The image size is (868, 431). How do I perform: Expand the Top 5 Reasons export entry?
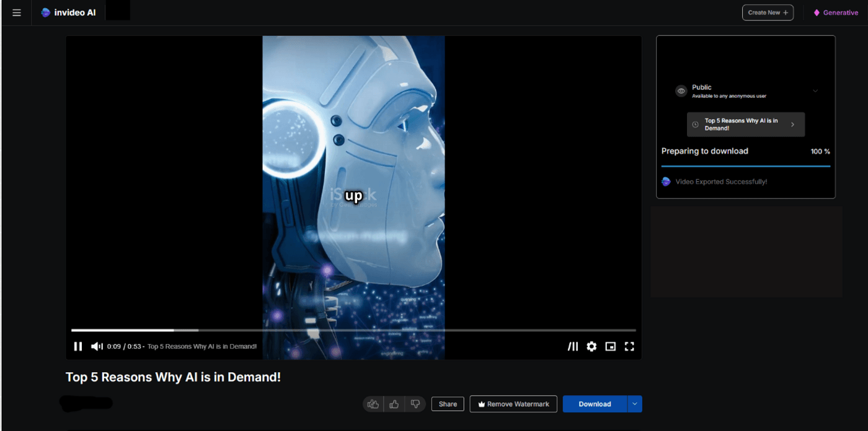(794, 124)
